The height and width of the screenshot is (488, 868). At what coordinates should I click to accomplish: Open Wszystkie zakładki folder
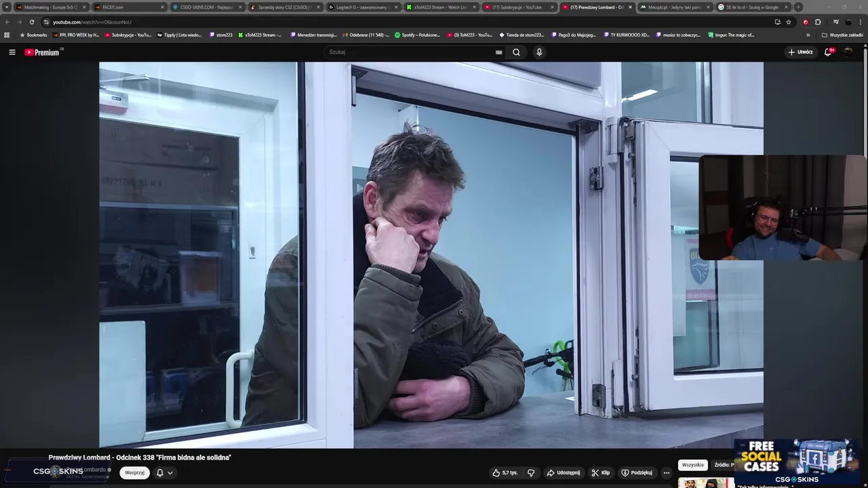843,35
